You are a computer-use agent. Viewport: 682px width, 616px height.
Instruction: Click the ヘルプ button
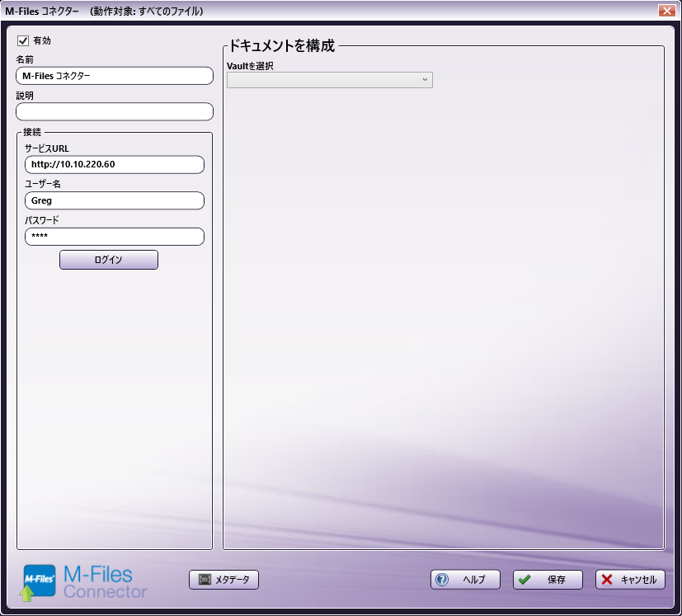tap(465, 580)
